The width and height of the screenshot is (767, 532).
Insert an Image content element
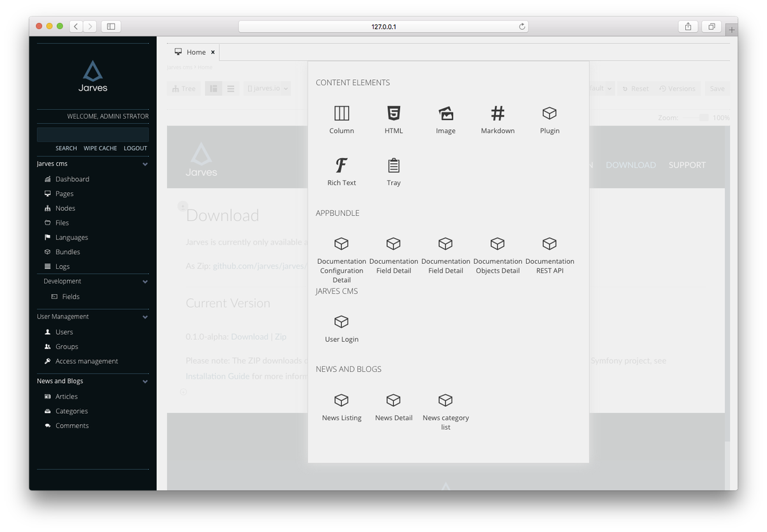coord(445,120)
